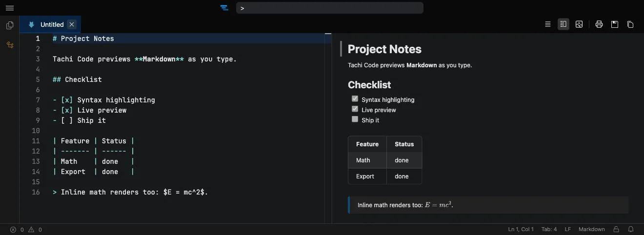Open the hamburger main menu

[10, 8]
